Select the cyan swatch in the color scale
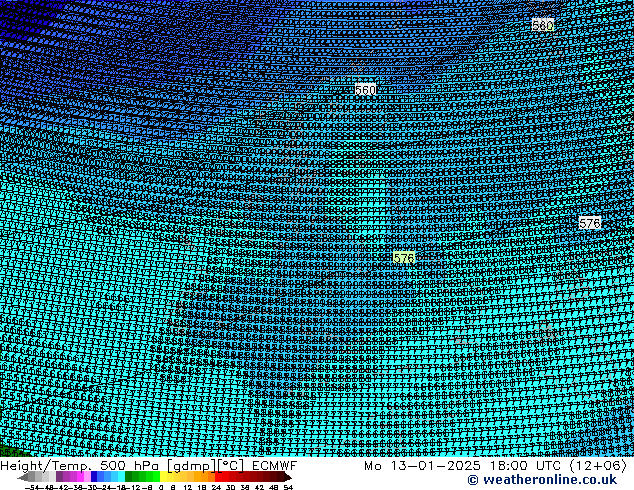This screenshot has height=490, width=634. tap(117, 477)
